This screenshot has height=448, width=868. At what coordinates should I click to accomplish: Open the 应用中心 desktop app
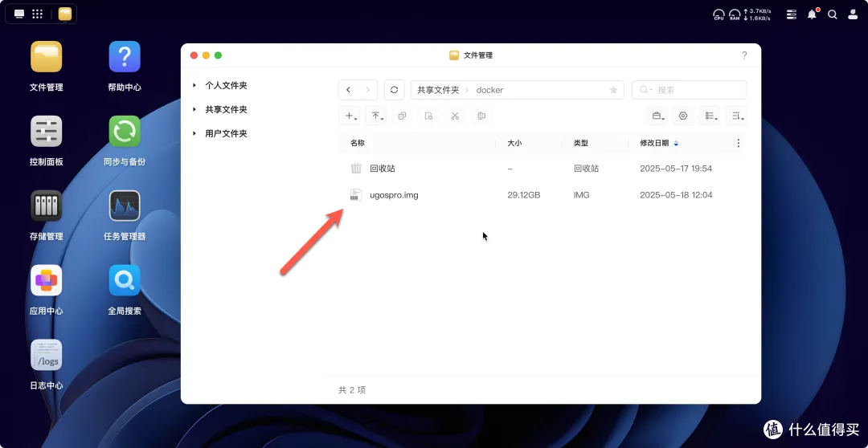point(47,281)
